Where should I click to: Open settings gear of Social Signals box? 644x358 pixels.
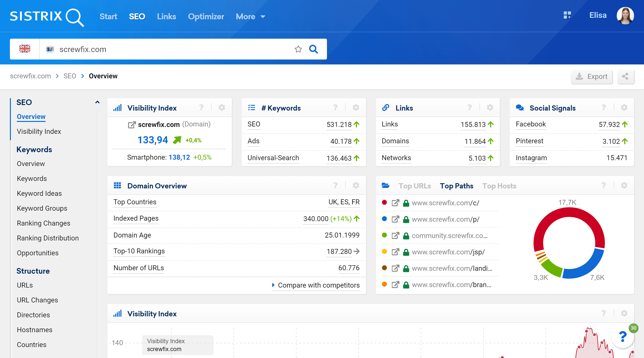pos(624,108)
